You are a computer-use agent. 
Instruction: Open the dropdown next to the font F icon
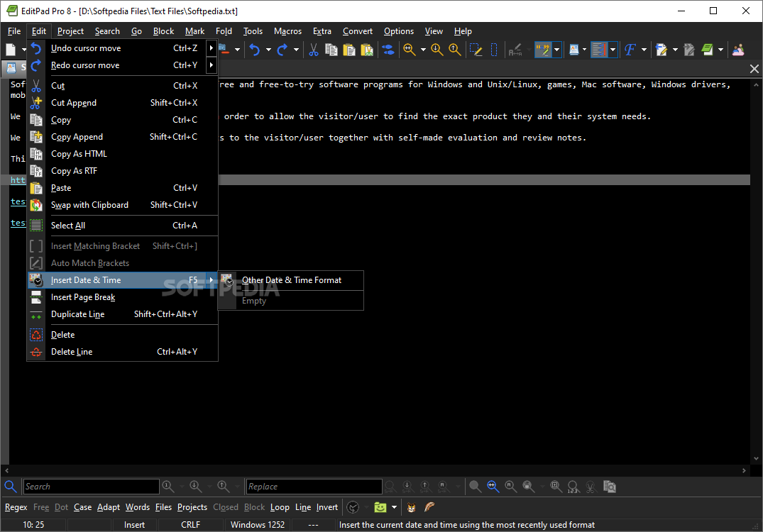[644, 50]
